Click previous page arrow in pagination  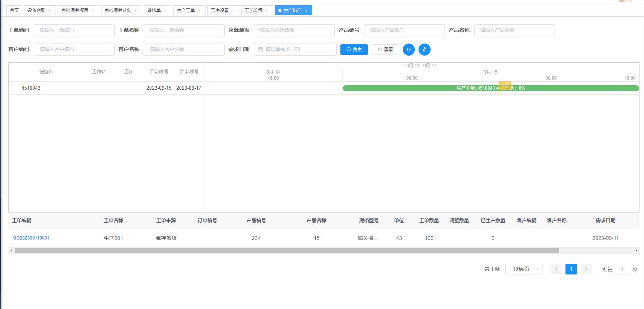click(556, 269)
